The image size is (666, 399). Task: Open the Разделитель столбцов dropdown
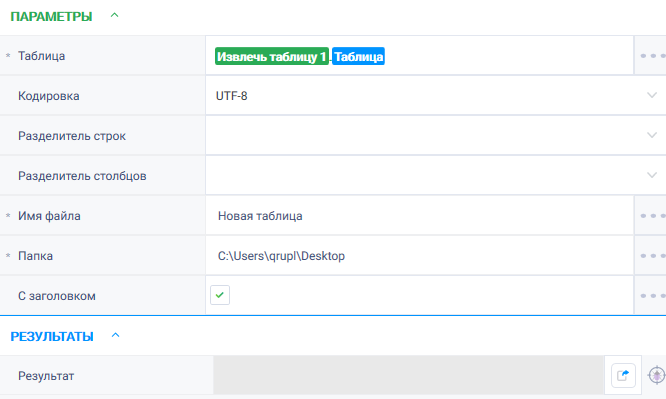click(x=436, y=176)
